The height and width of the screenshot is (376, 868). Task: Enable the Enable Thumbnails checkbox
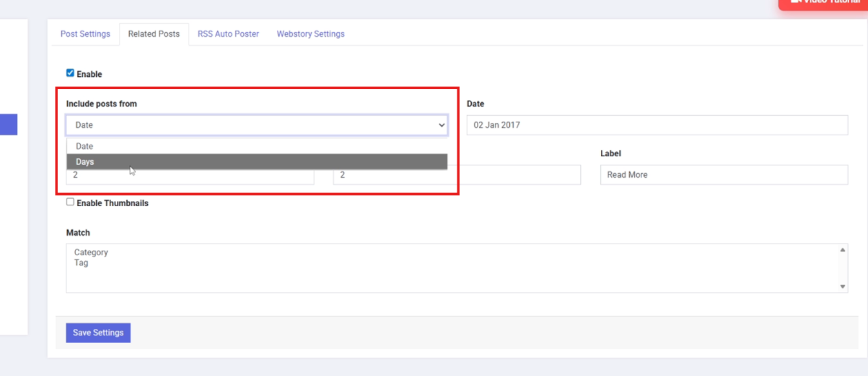pos(70,202)
